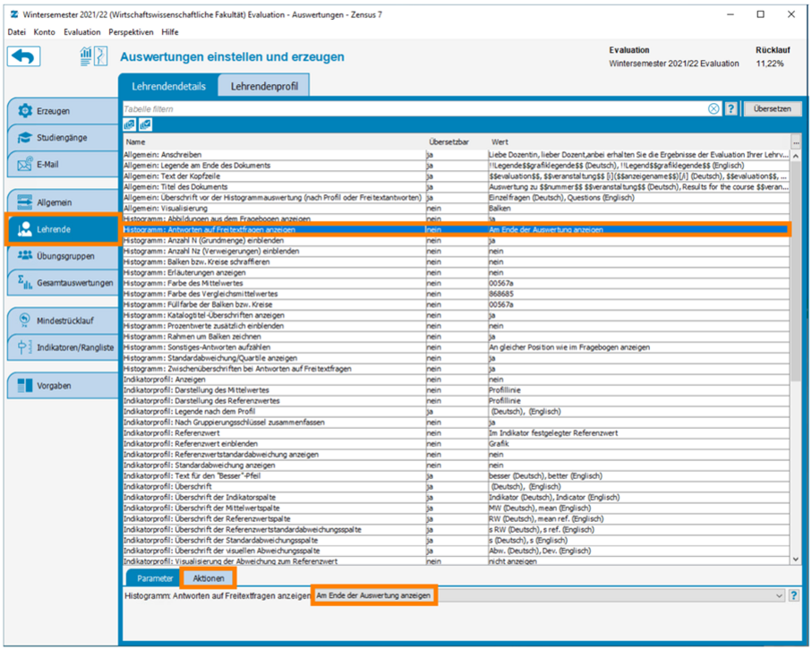Image resolution: width=812 pixels, height=650 pixels.
Task: Click the dropdown arrow of the parameter combo box
Action: pyautogui.click(x=779, y=596)
